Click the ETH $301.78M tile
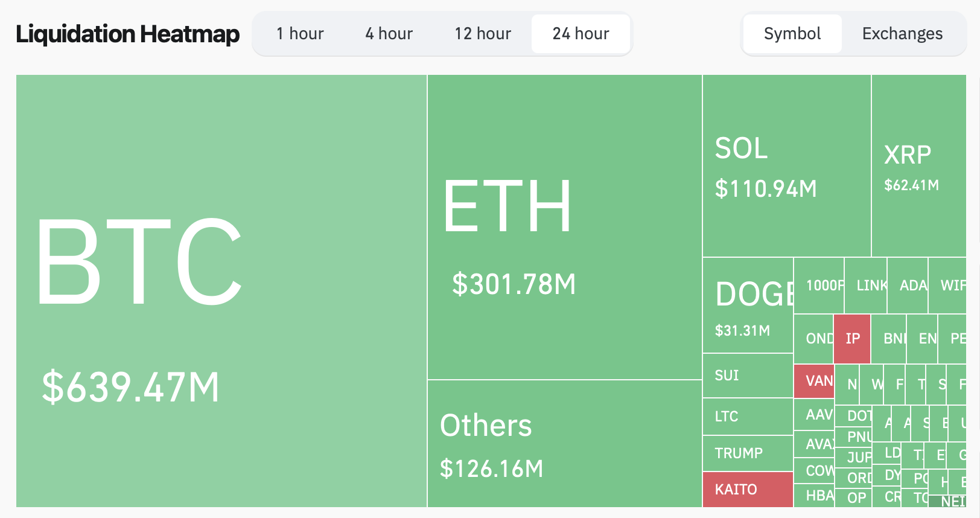The height and width of the screenshot is (518, 980). (x=565, y=227)
